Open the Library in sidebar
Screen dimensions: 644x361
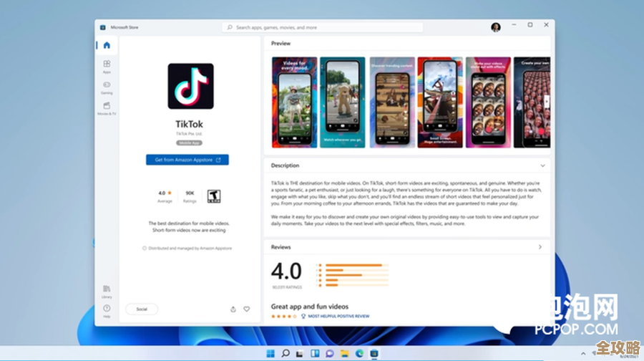pos(107,290)
